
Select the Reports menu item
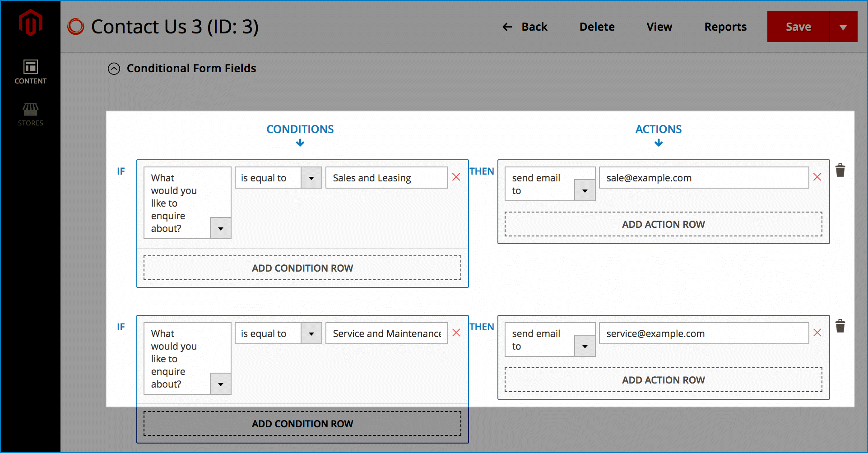(725, 27)
